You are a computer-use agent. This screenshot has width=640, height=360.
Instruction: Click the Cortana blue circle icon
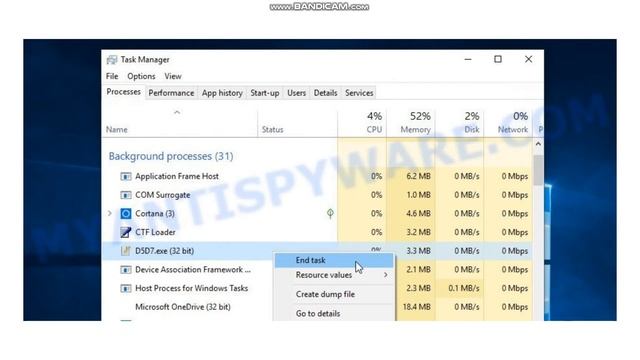126,213
